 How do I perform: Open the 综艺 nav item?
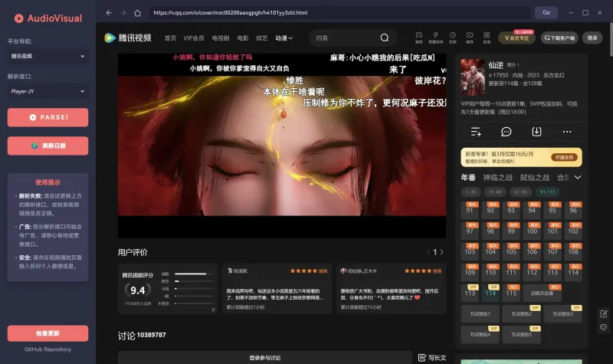262,38
